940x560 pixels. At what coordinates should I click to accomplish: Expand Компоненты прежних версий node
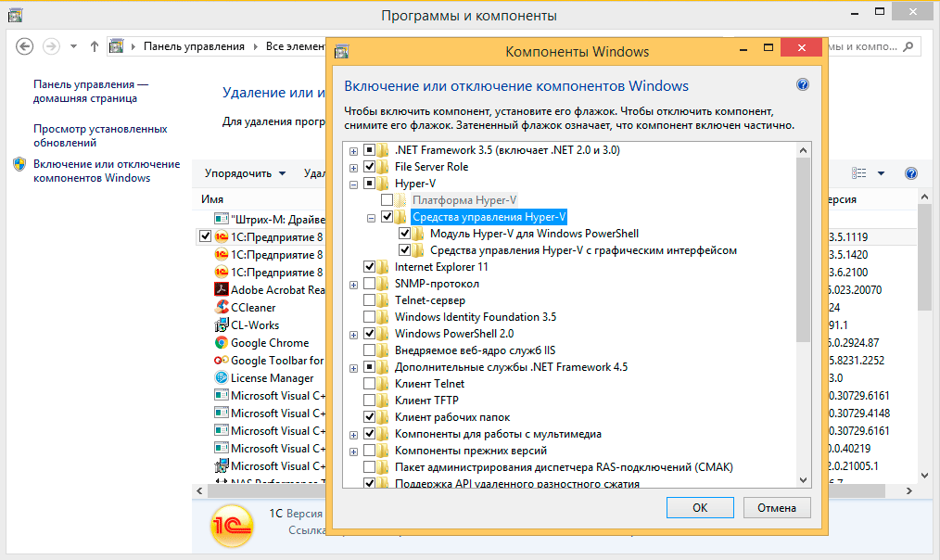click(354, 452)
